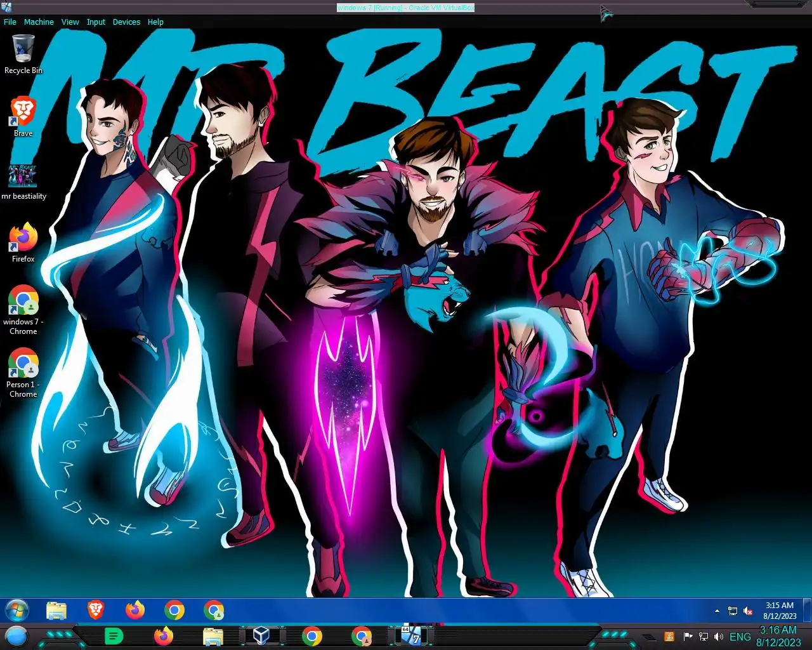Click the orange Java tray icon
The height and width of the screenshot is (650, 812).
tap(669, 637)
